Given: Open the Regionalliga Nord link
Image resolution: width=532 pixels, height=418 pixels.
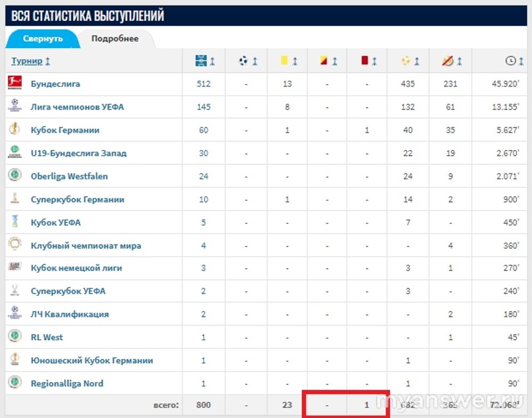Looking at the screenshot, I should (x=67, y=383).
